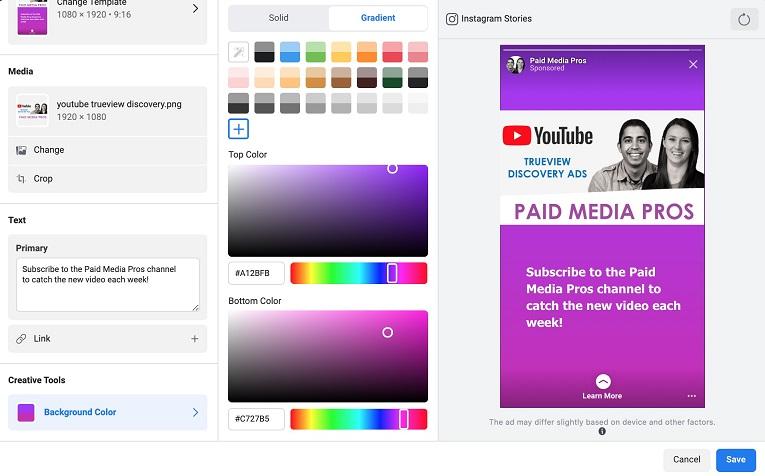Pick the eyedropper auto-color swatch
Viewport: 765px width, 476px height.
click(x=239, y=52)
